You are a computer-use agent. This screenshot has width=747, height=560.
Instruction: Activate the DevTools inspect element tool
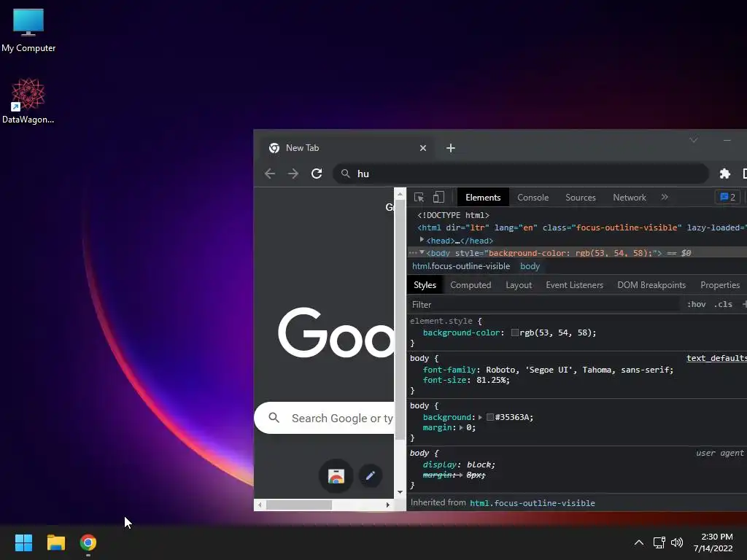tap(419, 197)
